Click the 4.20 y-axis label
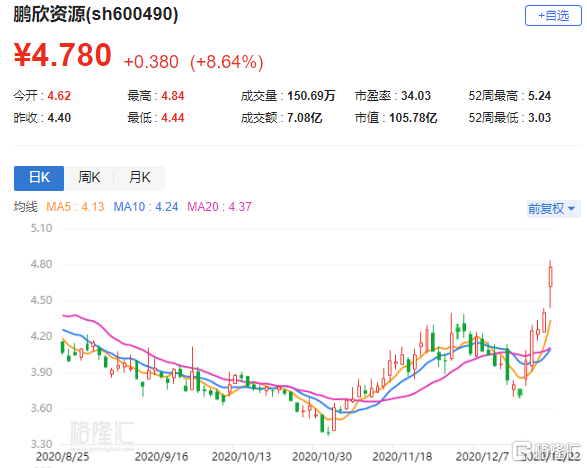587x468 pixels. click(42, 336)
